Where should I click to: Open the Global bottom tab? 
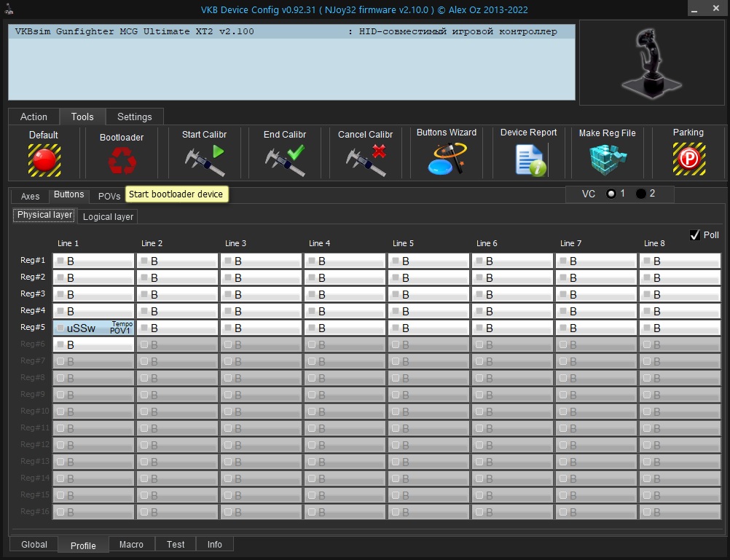click(34, 545)
